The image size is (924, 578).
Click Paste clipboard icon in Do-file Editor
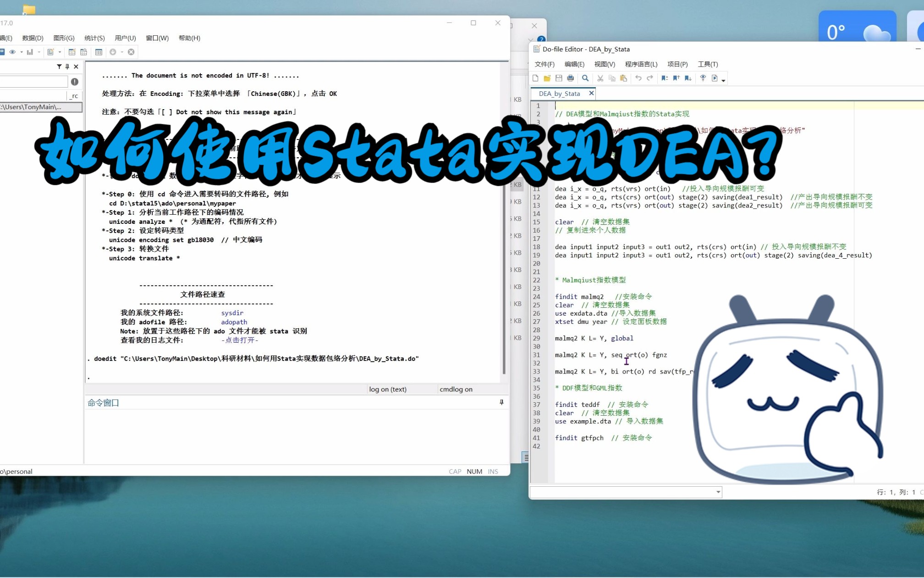coord(623,78)
